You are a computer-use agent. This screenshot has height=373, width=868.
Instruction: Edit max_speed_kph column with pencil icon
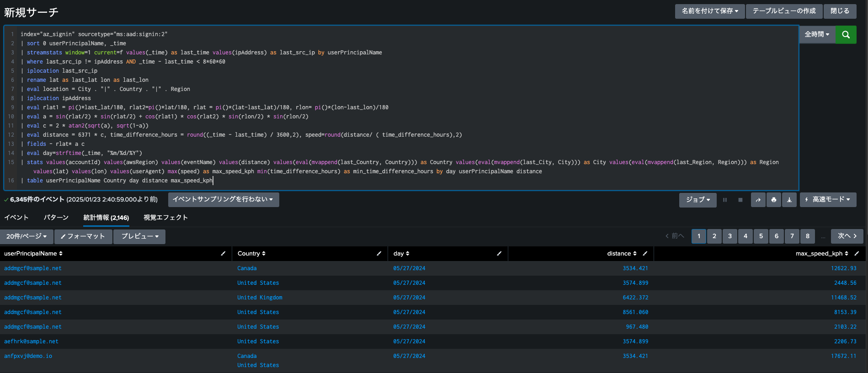[857, 254]
